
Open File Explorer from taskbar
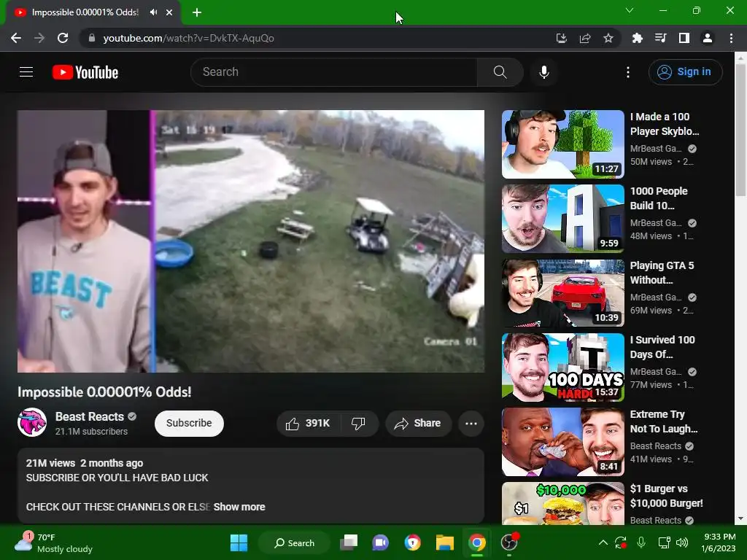pyautogui.click(x=444, y=542)
